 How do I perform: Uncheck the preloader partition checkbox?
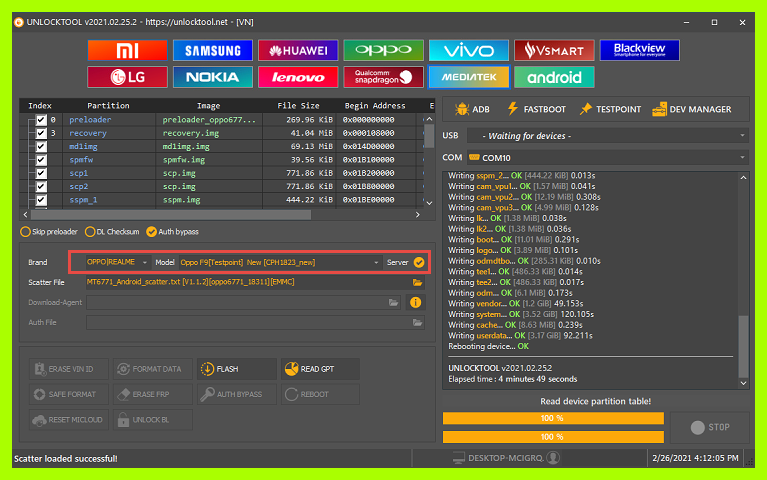[41, 120]
